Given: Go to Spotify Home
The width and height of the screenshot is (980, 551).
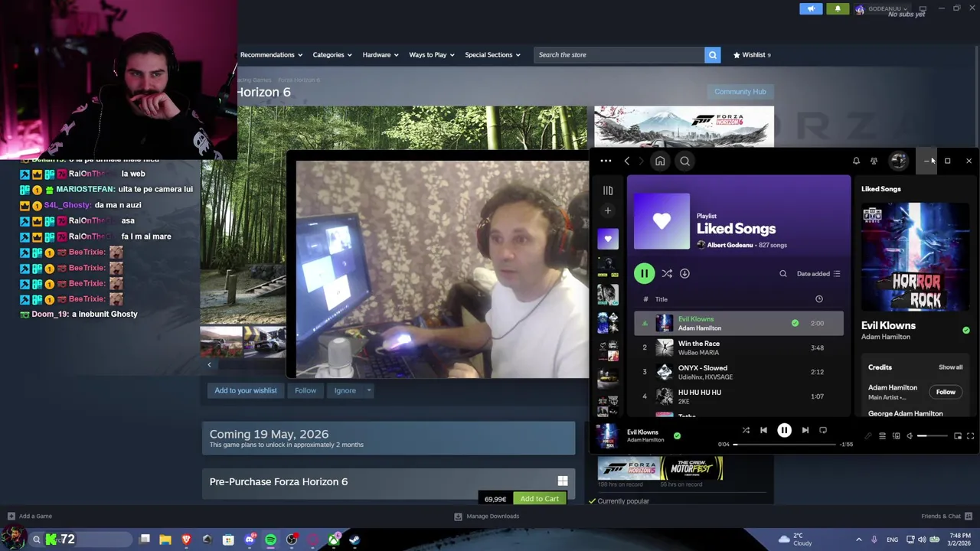Looking at the screenshot, I should tap(660, 161).
